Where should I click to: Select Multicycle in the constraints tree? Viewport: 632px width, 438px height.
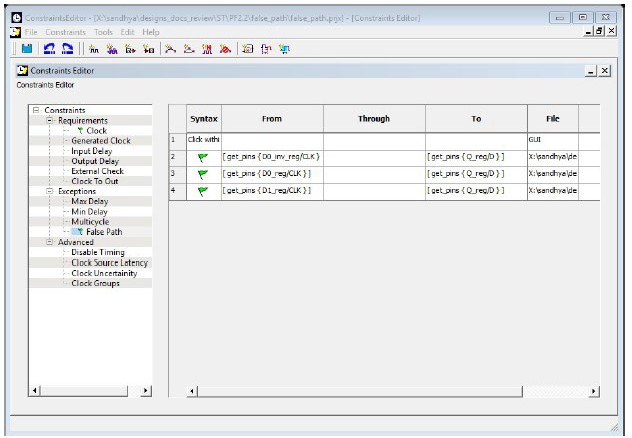tap(91, 221)
